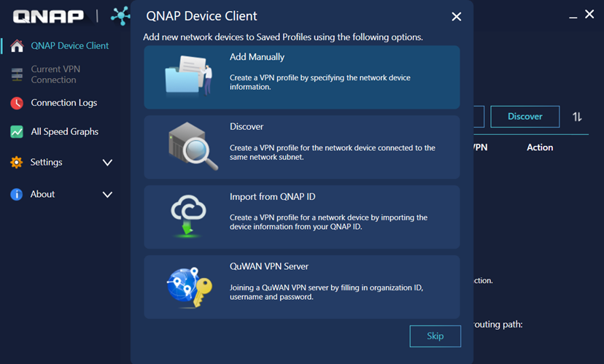Click the server icon for Current VPN Connection
Image resolution: width=604 pixels, height=364 pixels.
[x=17, y=74]
